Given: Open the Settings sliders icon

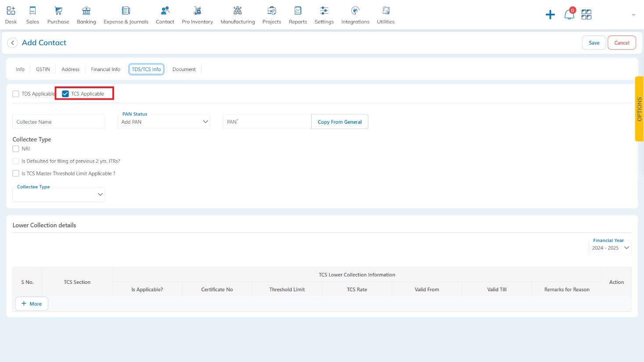Looking at the screenshot, I should pos(324,11).
